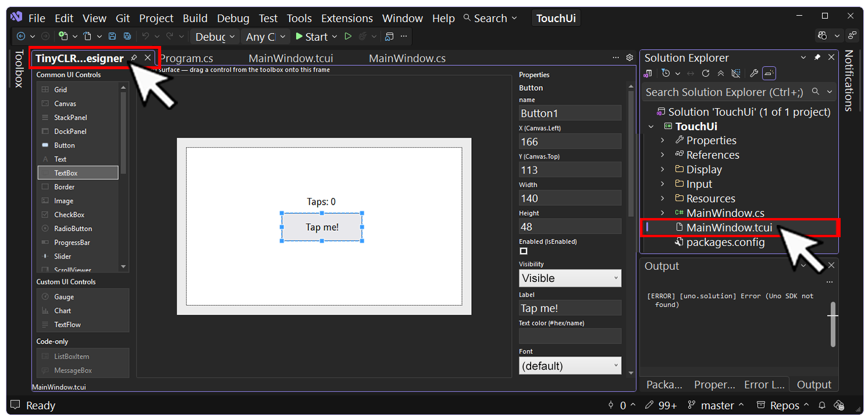Pin the Solution Explorer panel
The image size is (868, 418).
pyautogui.click(x=817, y=58)
